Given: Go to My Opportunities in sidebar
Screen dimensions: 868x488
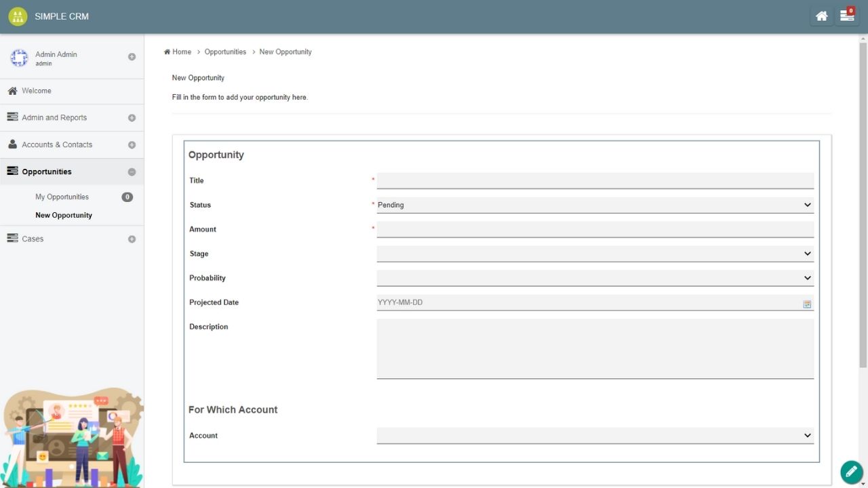Looking at the screenshot, I should coord(62,197).
